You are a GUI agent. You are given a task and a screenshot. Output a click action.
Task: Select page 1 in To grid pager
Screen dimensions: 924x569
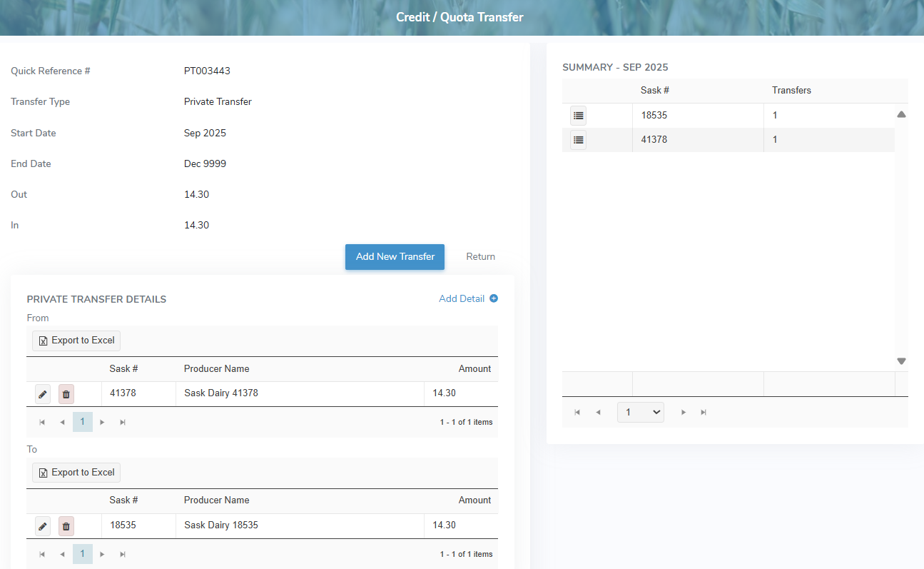tap(83, 554)
